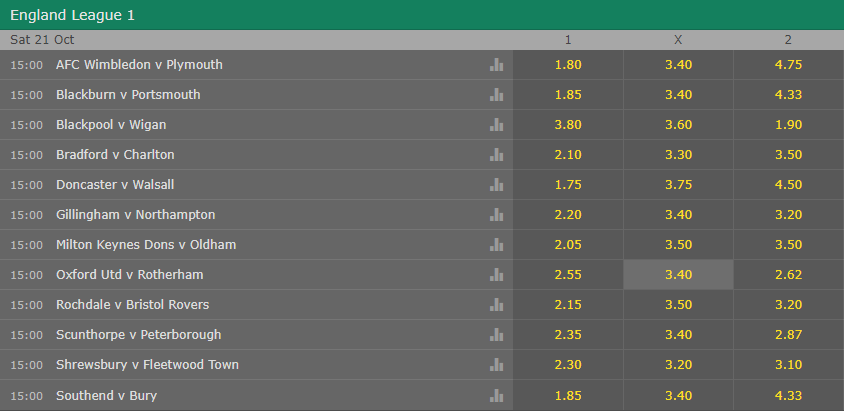
Task: Select draw odds 3.75 for Doncaster v Walsall
Action: tap(678, 185)
